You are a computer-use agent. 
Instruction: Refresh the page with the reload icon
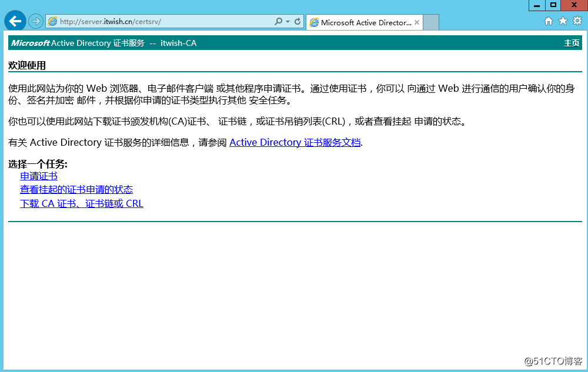pyautogui.click(x=298, y=21)
